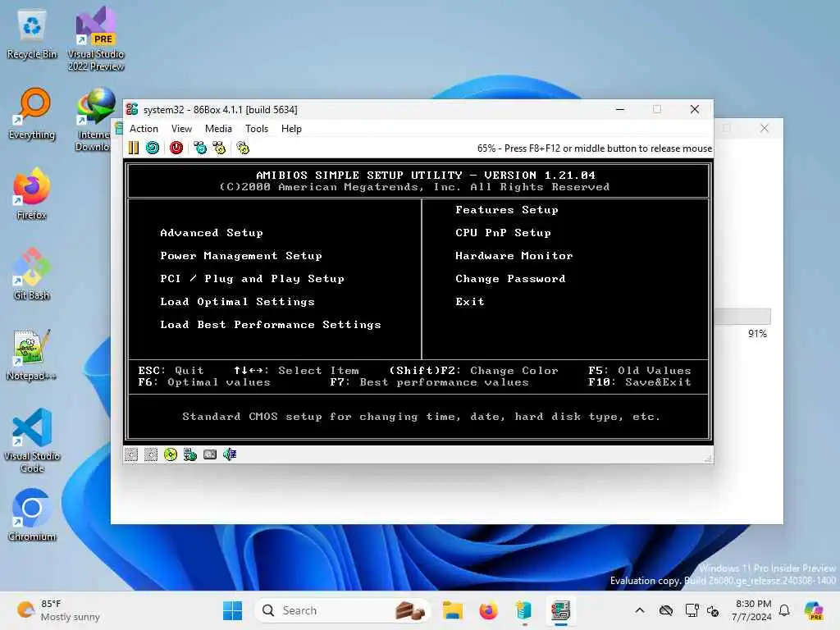Send Ctrl+Alt+Del using the toolbar icon
Viewport: 840px width, 630px height.
coord(200,148)
